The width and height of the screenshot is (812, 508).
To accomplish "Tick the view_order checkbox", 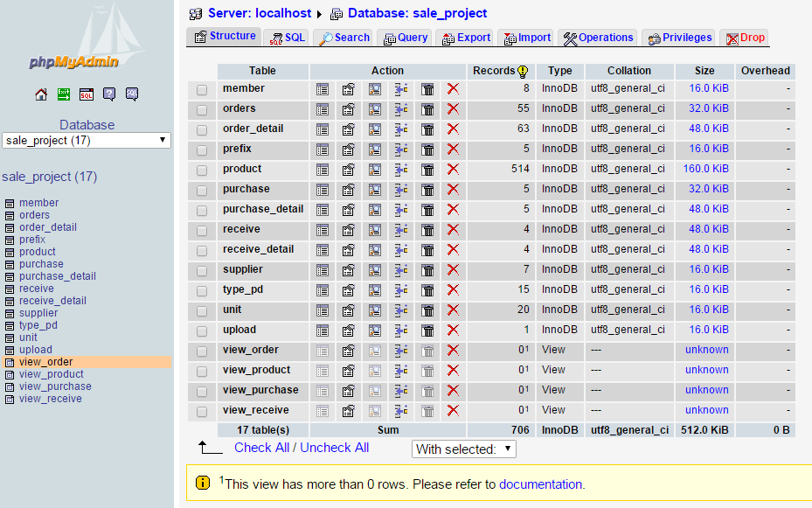I will click(202, 351).
